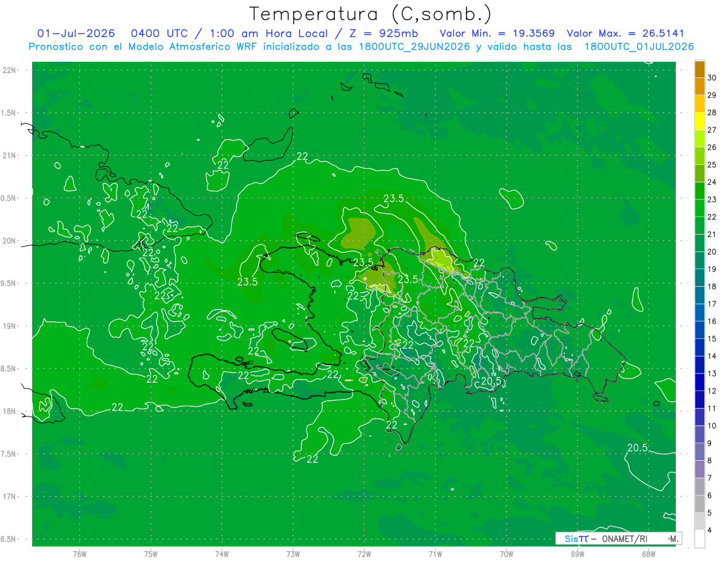This screenshot has width=728, height=562.
Task: Click the 19N latitude axis label
Action: tap(9, 326)
